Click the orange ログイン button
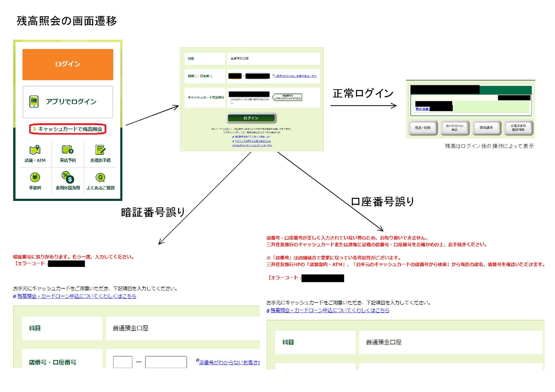555x392 pixels. pyautogui.click(x=68, y=64)
